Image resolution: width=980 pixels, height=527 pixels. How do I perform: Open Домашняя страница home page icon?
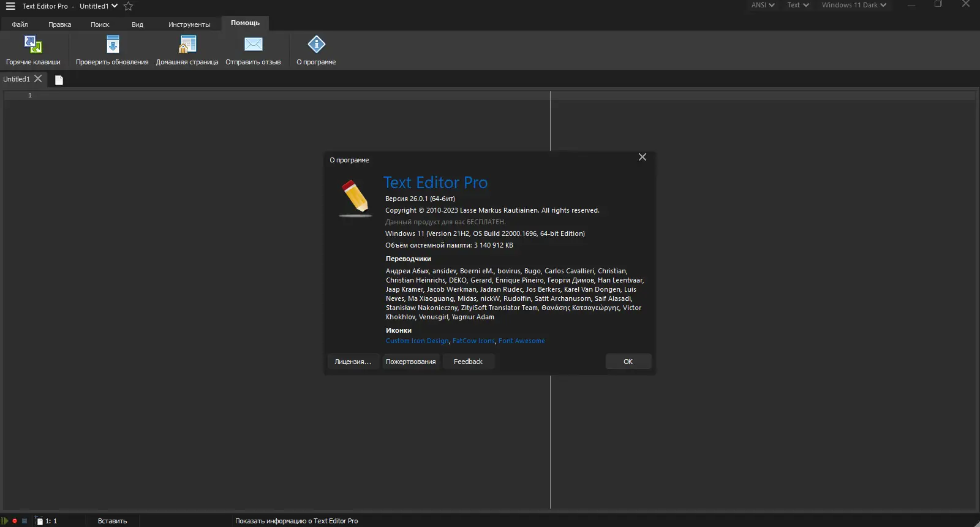(x=187, y=44)
